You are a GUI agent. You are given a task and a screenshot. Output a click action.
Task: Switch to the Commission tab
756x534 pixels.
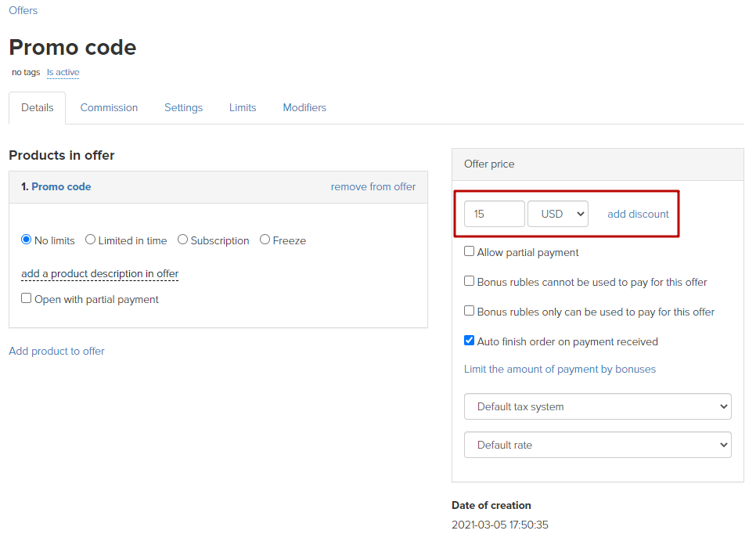tap(109, 107)
